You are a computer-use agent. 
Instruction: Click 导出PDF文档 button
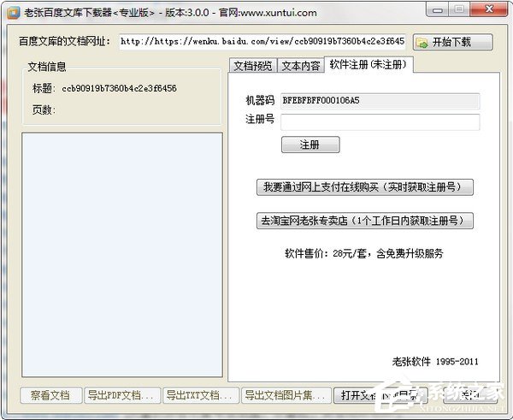122,395
